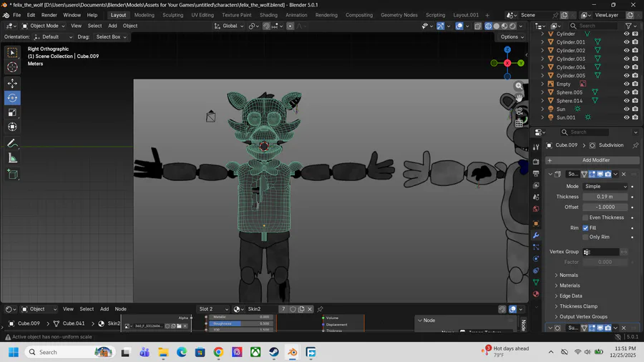This screenshot has height=362, width=644.
Task: Click the Add Modifier button
Action: pos(592,160)
